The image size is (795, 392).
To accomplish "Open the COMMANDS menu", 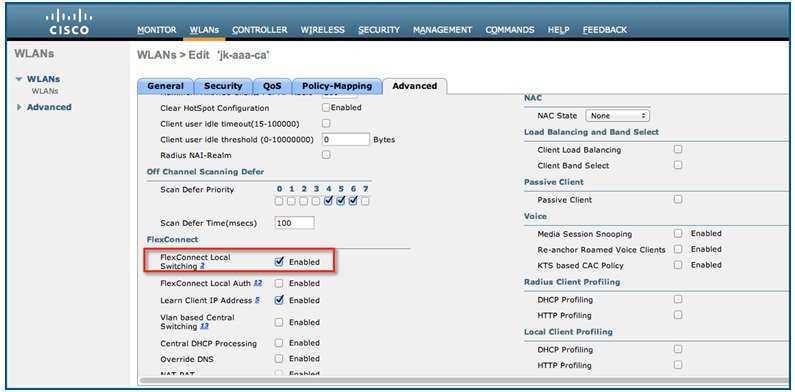I will 510,30.
